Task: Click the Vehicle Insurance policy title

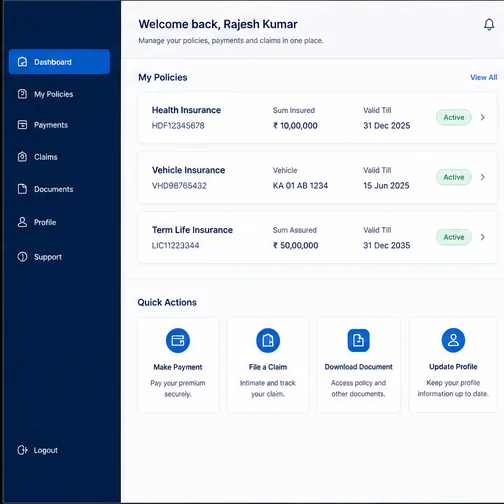Action: tap(188, 170)
